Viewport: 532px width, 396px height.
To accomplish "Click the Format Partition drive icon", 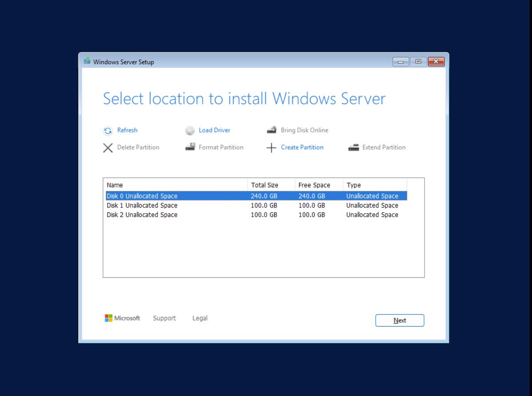I will [190, 147].
